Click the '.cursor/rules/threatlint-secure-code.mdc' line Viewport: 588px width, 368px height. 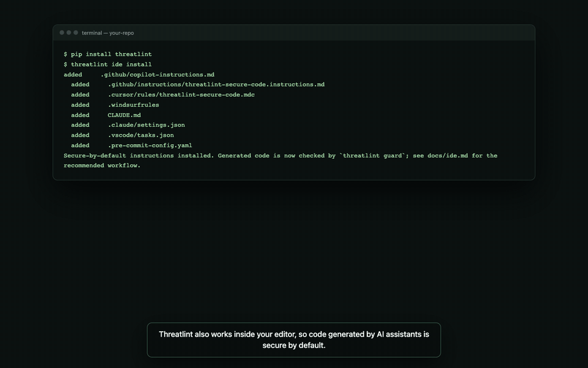(x=163, y=95)
